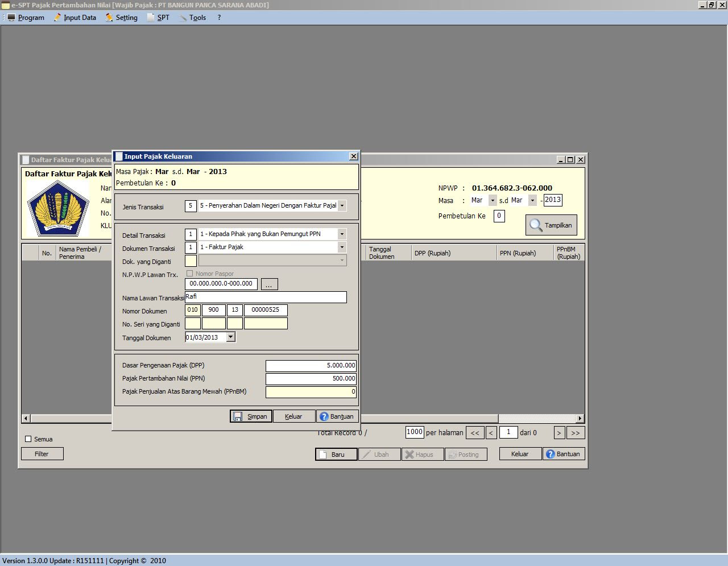Close the Input Pajak Keluaran dialog
Image resolution: width=728 pixels, height=566 pixels.
353,156
